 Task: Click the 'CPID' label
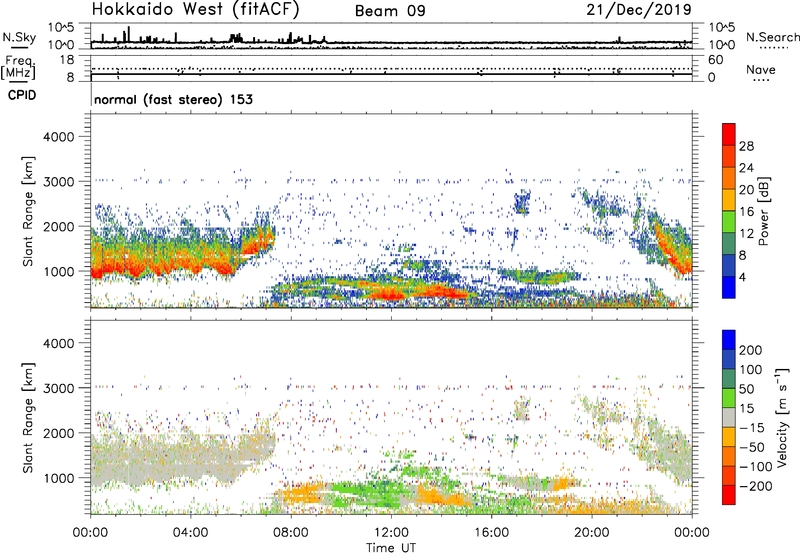pos(22,95)
